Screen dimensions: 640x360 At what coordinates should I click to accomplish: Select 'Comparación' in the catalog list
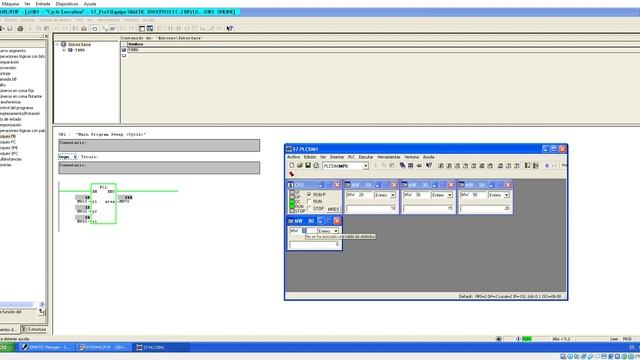pos(9,62)
